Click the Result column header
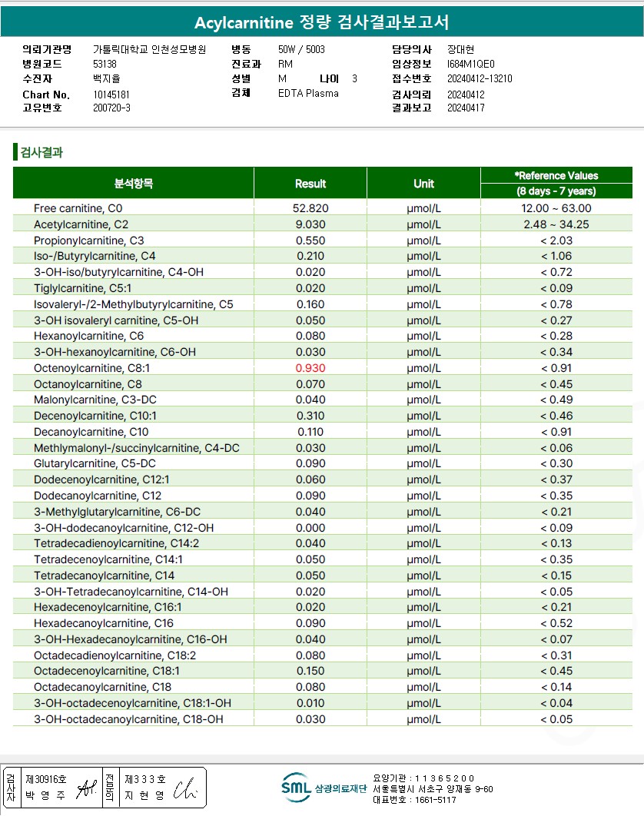 click(310, 184)
